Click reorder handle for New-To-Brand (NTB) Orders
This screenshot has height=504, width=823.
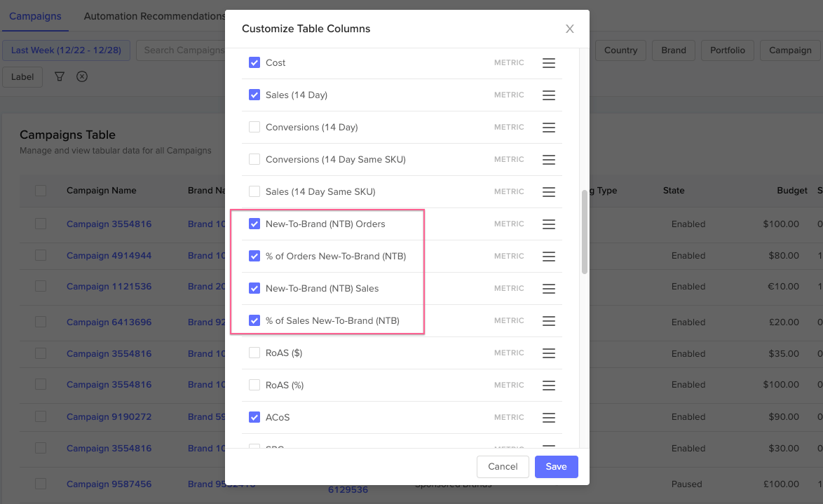pos(548,224)
